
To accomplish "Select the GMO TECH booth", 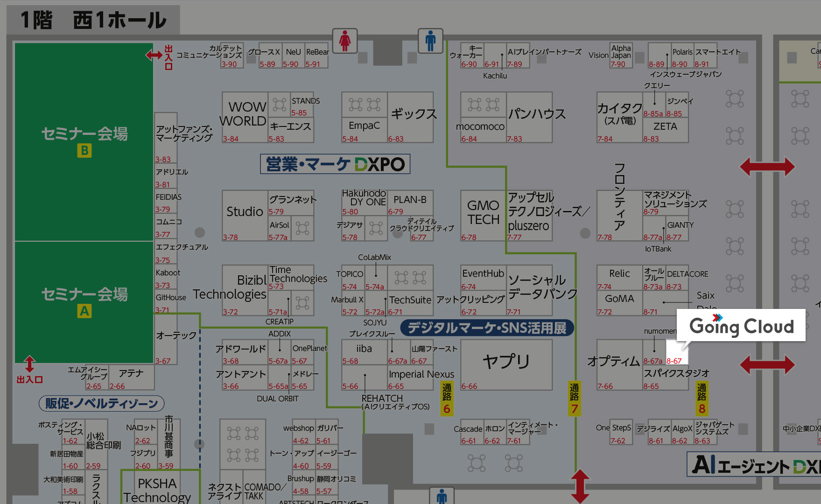I will 484,216.
